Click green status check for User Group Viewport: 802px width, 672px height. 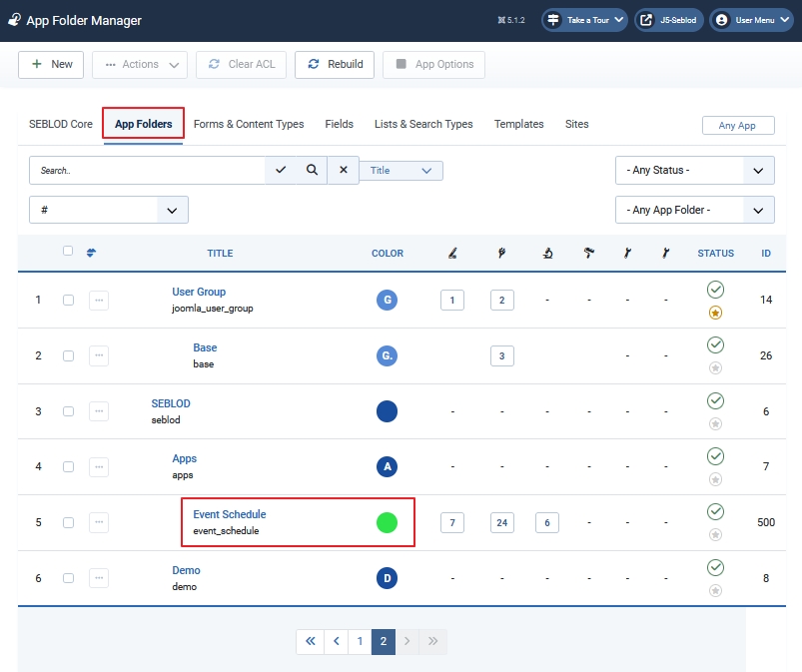715,290
